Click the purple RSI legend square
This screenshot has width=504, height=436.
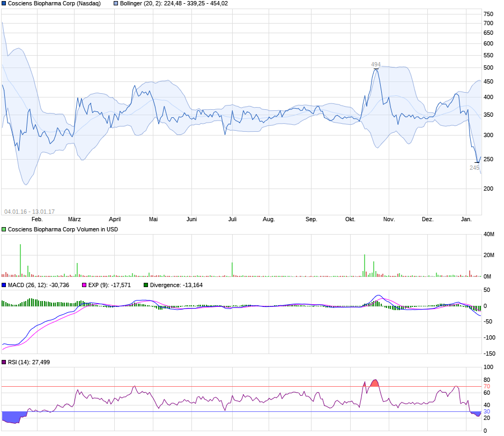point(4,362)
